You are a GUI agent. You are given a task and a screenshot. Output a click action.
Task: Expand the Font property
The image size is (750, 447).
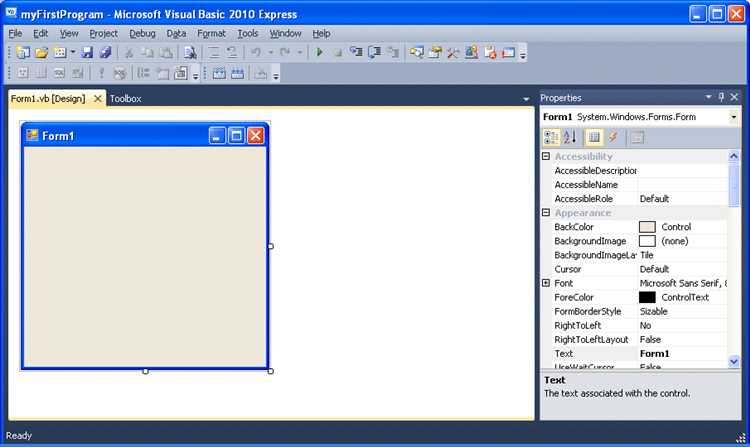(x=546, y=283)
